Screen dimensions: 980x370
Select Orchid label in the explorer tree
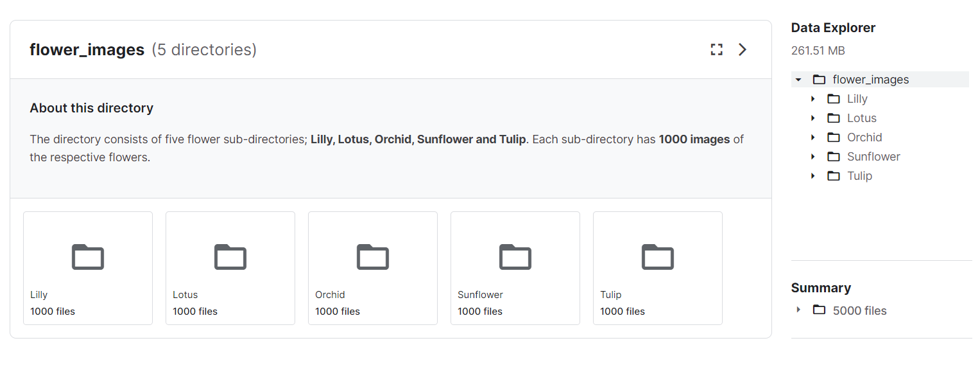tap(864, 137)
